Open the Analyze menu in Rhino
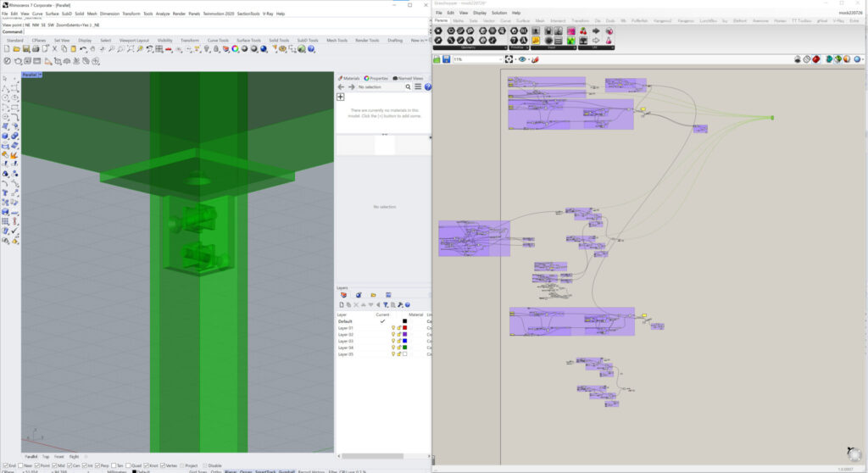The height and width of the screenshot is (473, 868). (x=162, y=14)
